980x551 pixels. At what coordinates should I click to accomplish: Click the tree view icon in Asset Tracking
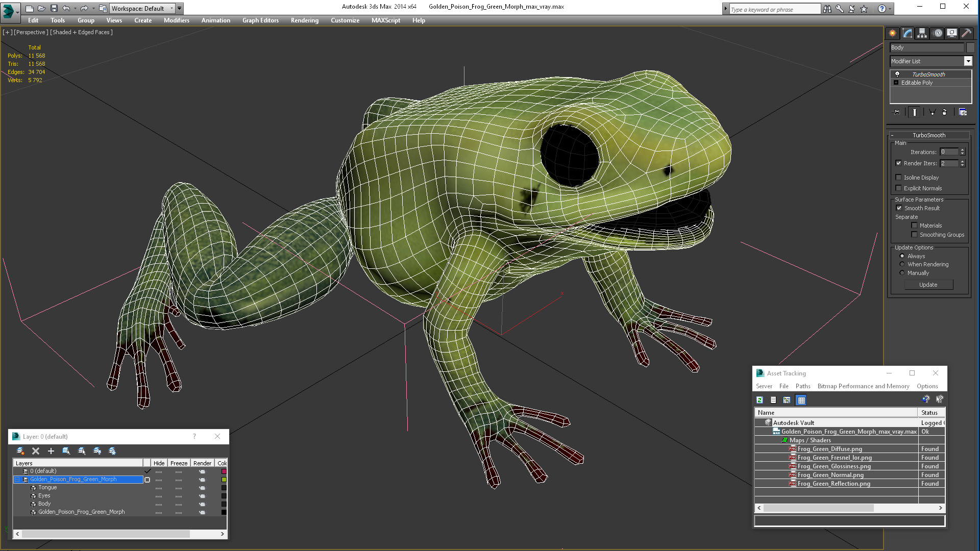(787, 400)
